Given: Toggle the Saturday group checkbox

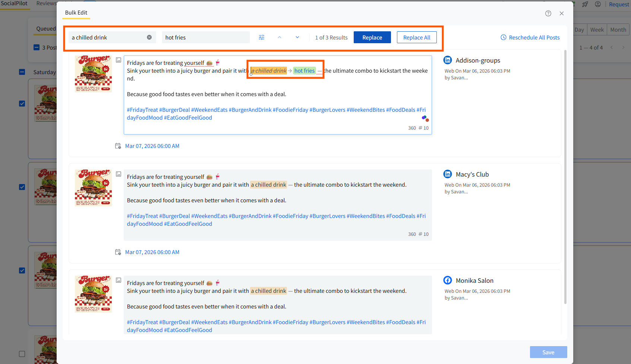Looking at the screenshot, I should pos(22,72).
